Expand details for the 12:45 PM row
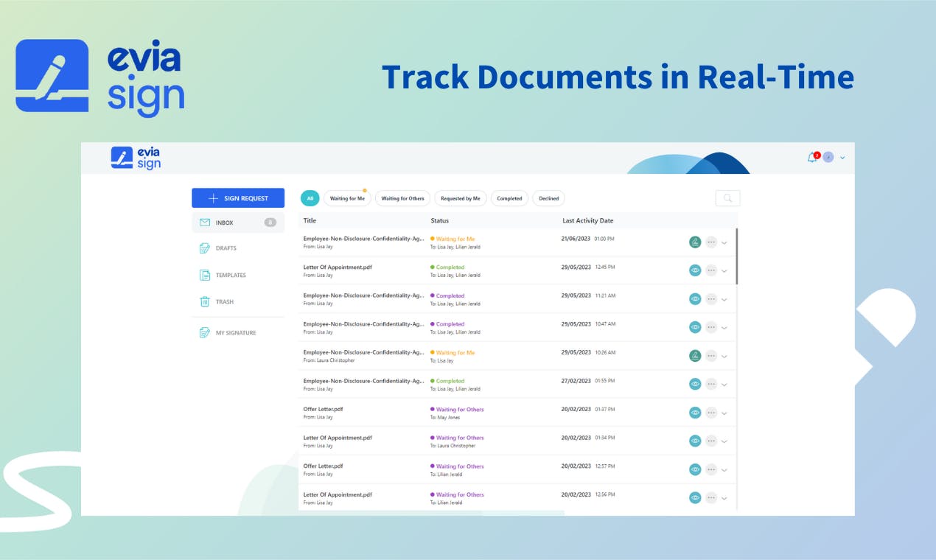The width and height of the screenshot is (936, 560). point(724,271)
